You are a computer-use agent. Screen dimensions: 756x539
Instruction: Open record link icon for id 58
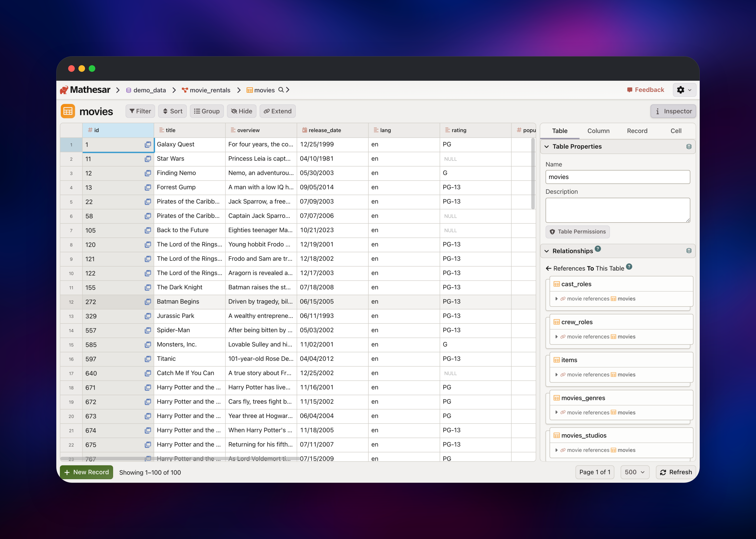coord(148,216)
